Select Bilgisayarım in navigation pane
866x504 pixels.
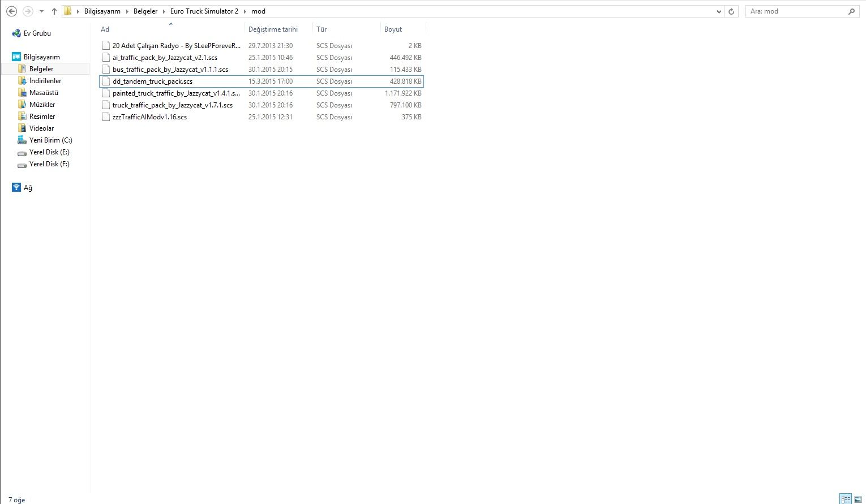(42, 57)
